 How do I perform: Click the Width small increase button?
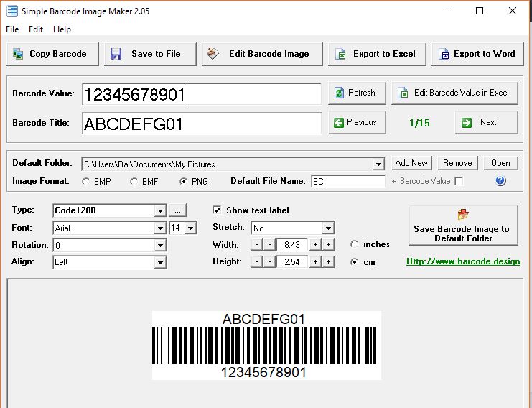pyautogui.click(x=315, y=244)
